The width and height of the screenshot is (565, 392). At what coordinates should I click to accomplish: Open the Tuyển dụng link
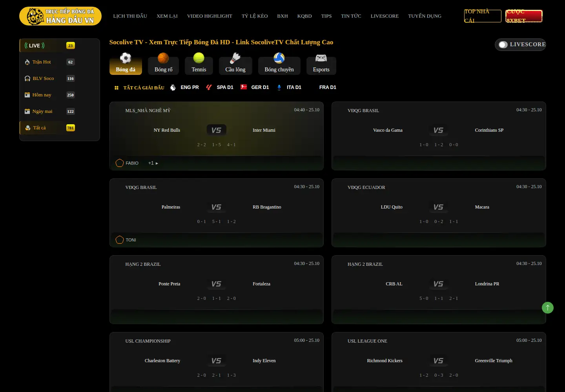(x=425, y=16)
